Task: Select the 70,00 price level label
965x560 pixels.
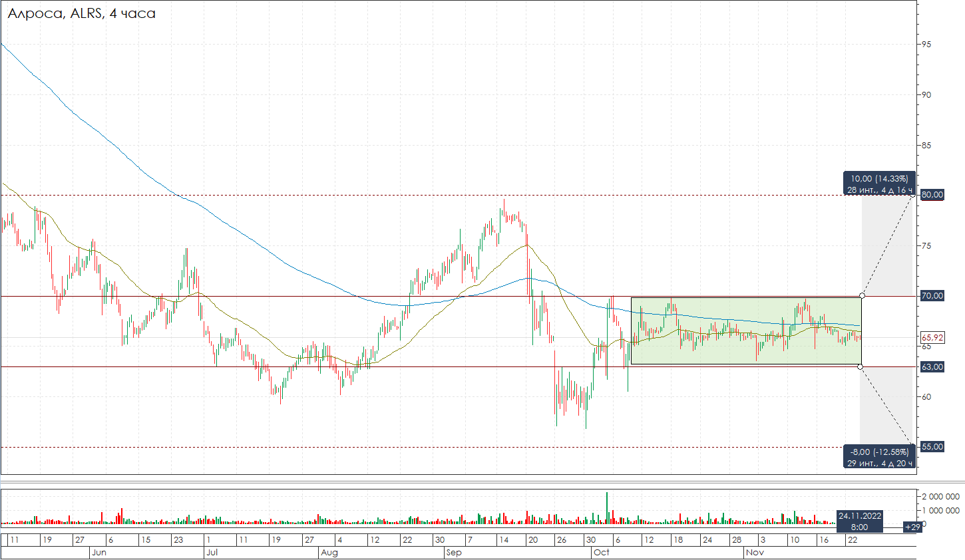Action: [932, 296]
